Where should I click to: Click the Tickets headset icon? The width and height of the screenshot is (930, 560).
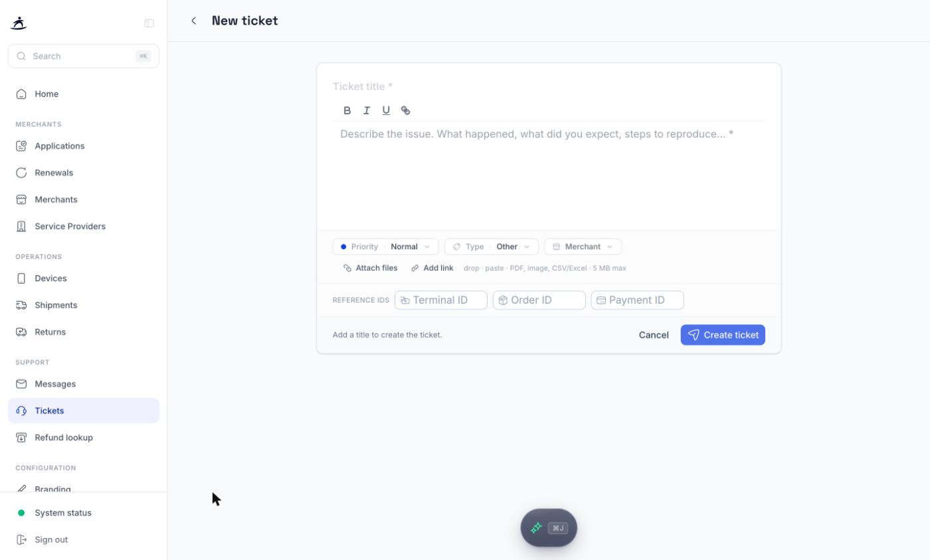tap(21, 411)
